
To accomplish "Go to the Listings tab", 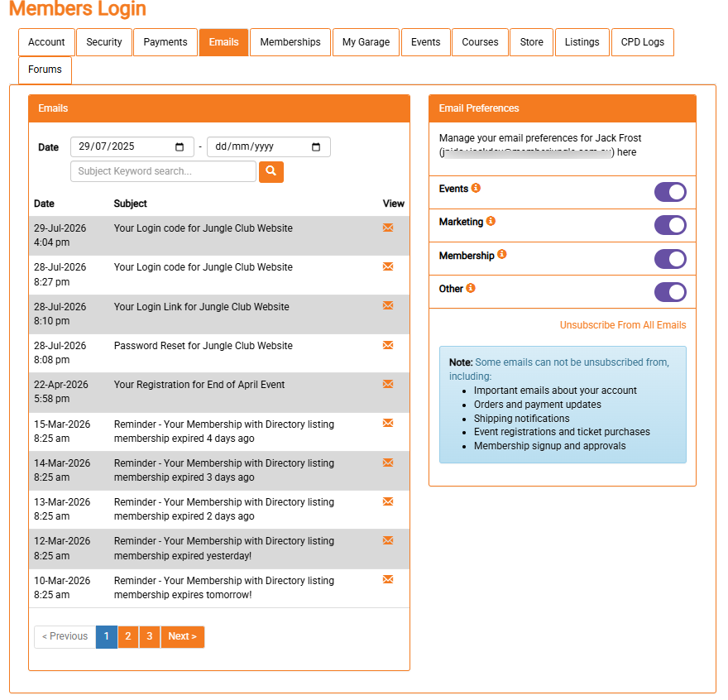I will [582, 42].
